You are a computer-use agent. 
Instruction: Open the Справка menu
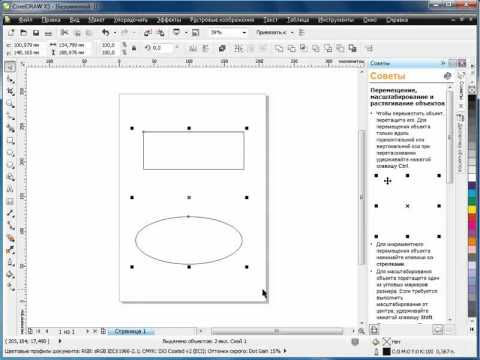click(x=397, y=20)
